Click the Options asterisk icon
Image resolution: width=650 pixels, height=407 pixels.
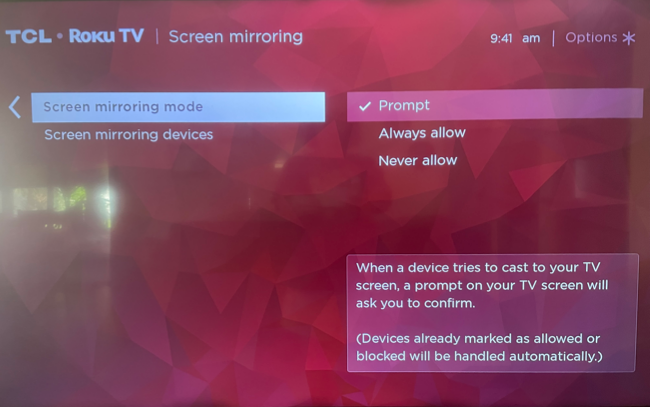pyautogui.click(x=629, y=38)
